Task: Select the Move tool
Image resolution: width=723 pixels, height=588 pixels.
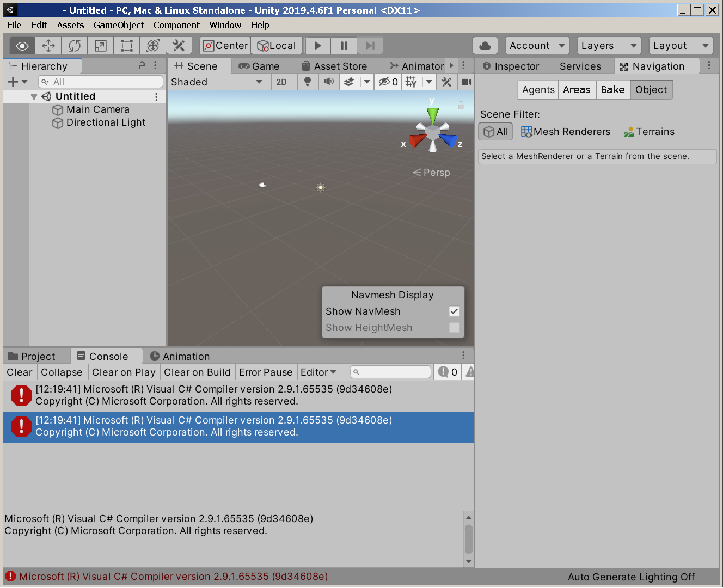Action: click(48, 46)
